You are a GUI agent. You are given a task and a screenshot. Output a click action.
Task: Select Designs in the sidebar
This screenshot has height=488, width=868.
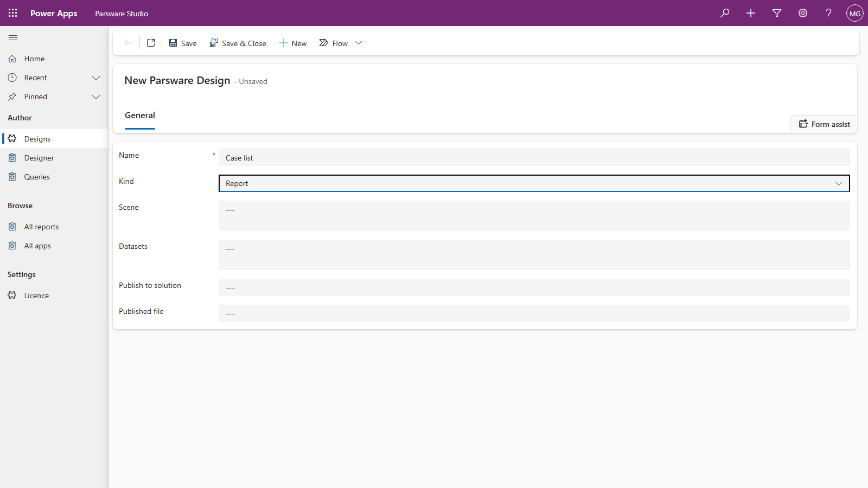(x=54, y=139)
